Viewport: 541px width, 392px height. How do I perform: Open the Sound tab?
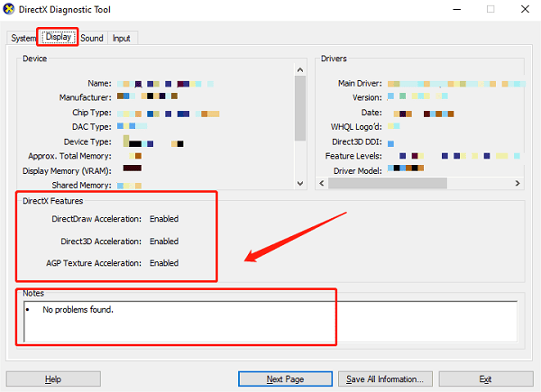point(92,38)
